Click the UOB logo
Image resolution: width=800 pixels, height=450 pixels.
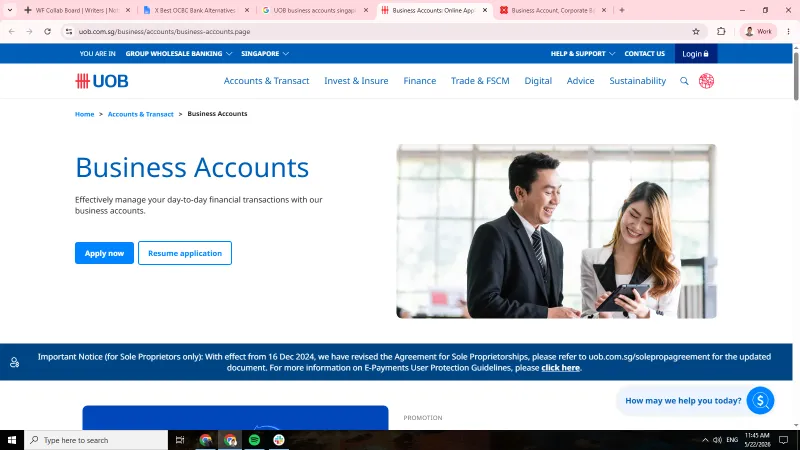coord(102,81)
